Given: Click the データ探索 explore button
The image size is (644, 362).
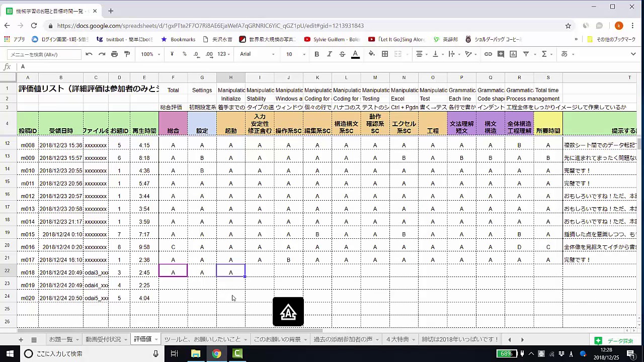Looking at the screenshot, I should click(x=614, y=340).
